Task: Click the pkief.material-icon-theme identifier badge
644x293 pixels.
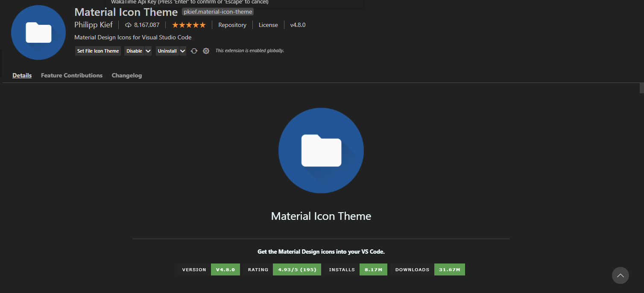Action: pyautogui.click(x=218, y=12)
